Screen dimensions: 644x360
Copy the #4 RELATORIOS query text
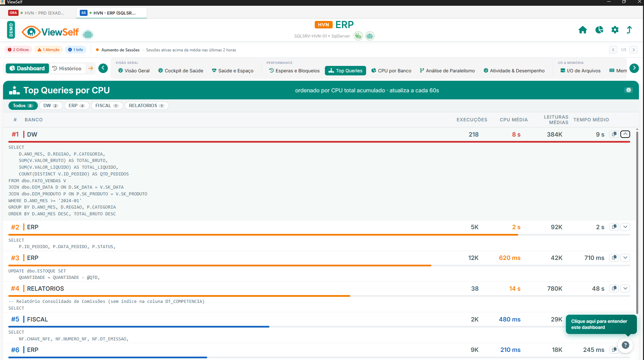pyautogui.click(x=614, y=288)
